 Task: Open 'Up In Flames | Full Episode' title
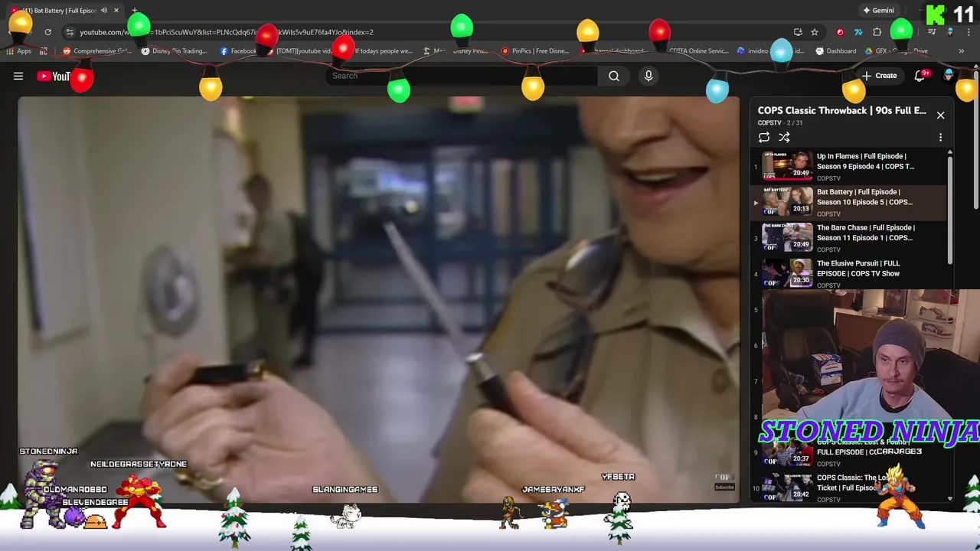tap(865, 161)
